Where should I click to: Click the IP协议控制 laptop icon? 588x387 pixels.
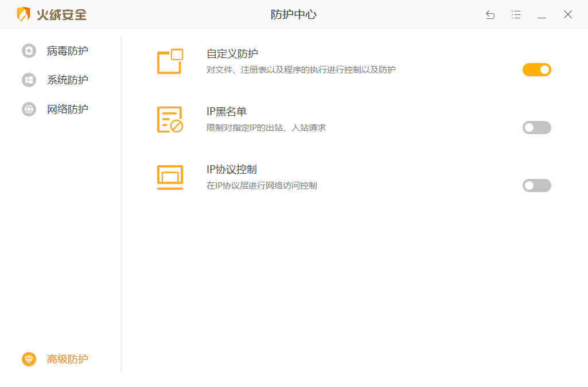170,177
